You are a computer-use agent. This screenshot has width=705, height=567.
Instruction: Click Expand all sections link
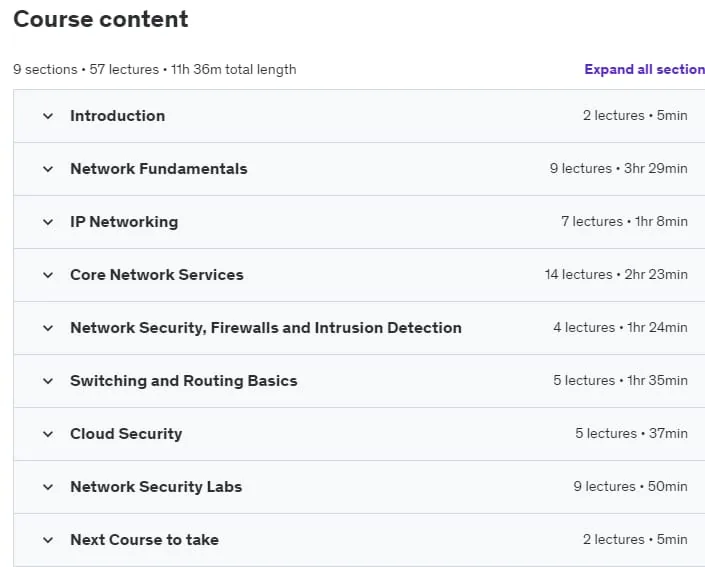pos(644,69)
